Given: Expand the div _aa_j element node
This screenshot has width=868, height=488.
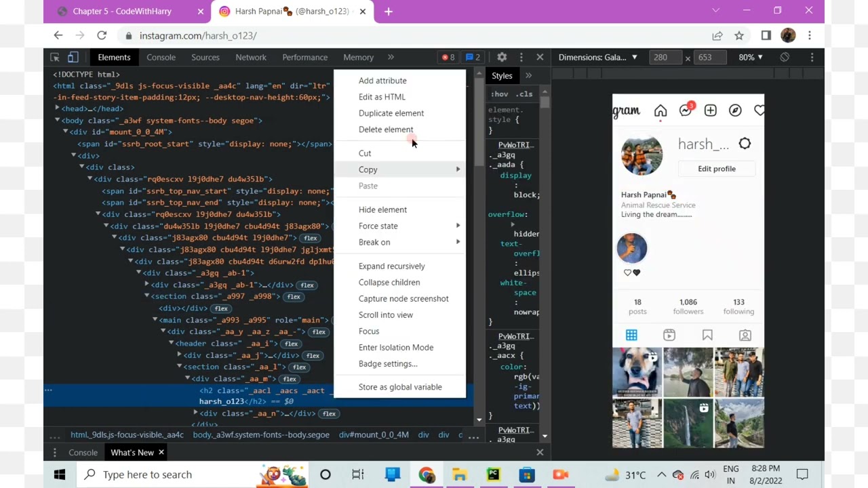Looking at the screenshot, I should 179,355.
